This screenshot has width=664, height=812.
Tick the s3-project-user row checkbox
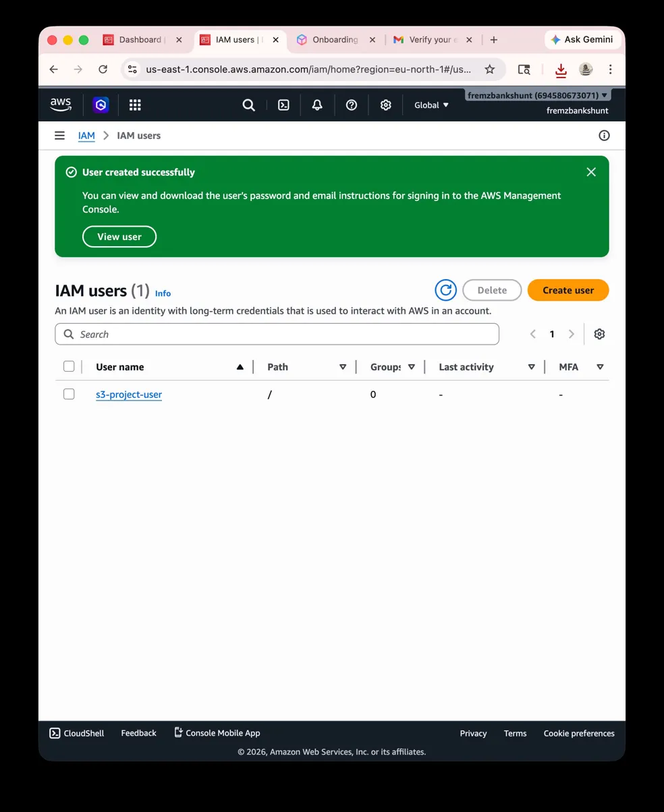tap(69, 394)
